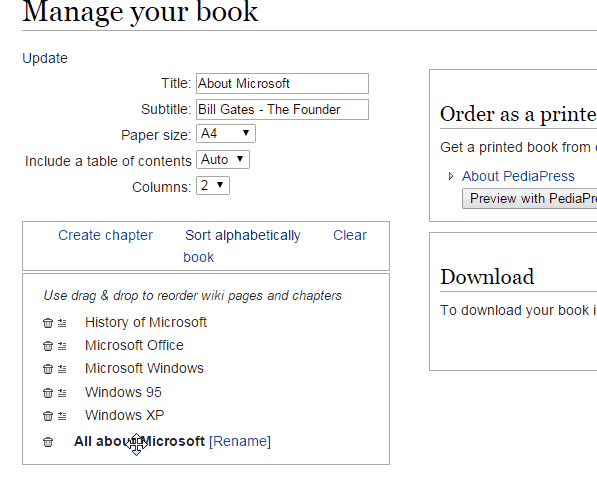
Task: Remove Windows 95 using trash icon
Action: 48,393
